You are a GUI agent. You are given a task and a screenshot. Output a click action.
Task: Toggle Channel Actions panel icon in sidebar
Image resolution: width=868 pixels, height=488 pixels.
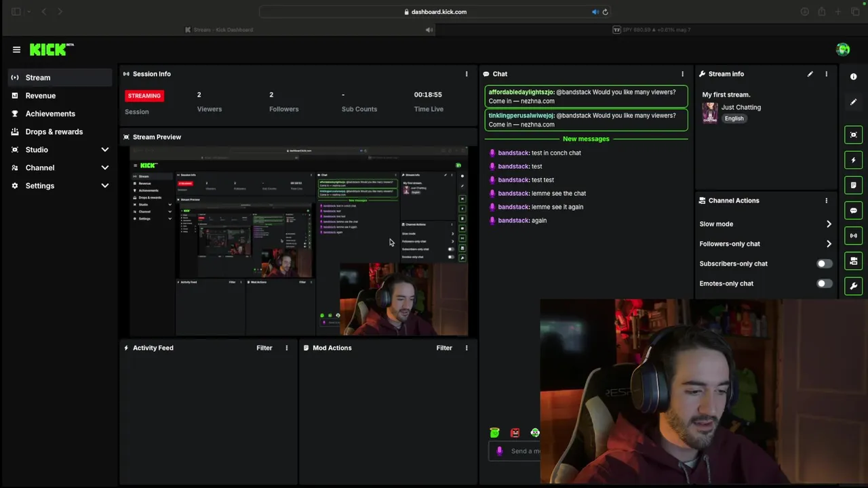coord(854,261)
